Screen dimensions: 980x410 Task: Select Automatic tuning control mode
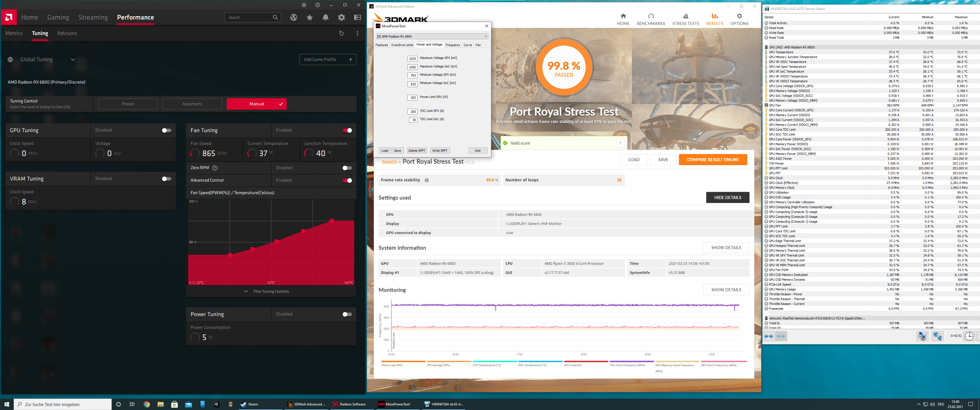click(x=192, y=104)
